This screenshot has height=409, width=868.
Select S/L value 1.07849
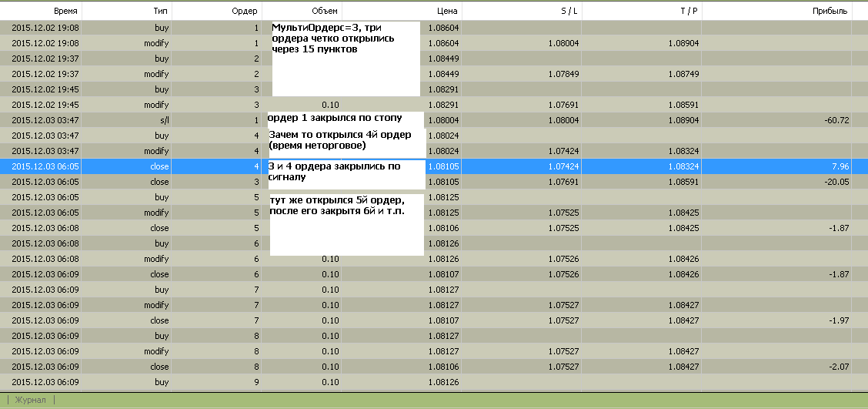pyautogui.click(x=565, y=74)
